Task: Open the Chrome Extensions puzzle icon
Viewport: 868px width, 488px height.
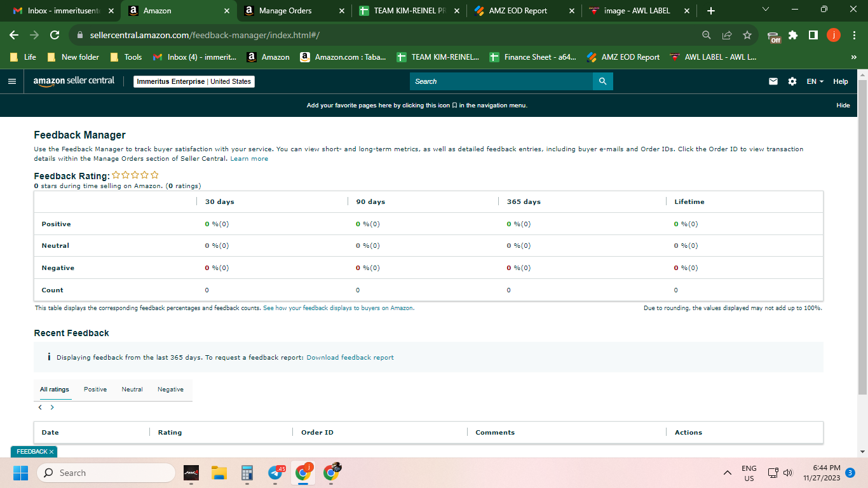Action: pos(793,35)
